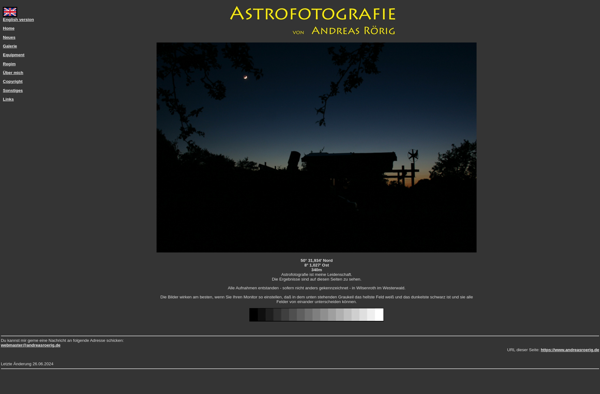This screenshot has height=394, width=600.
Task: Select the 'Alle Aufnahmen entstanden' sentence
Action: pos(316,288)
